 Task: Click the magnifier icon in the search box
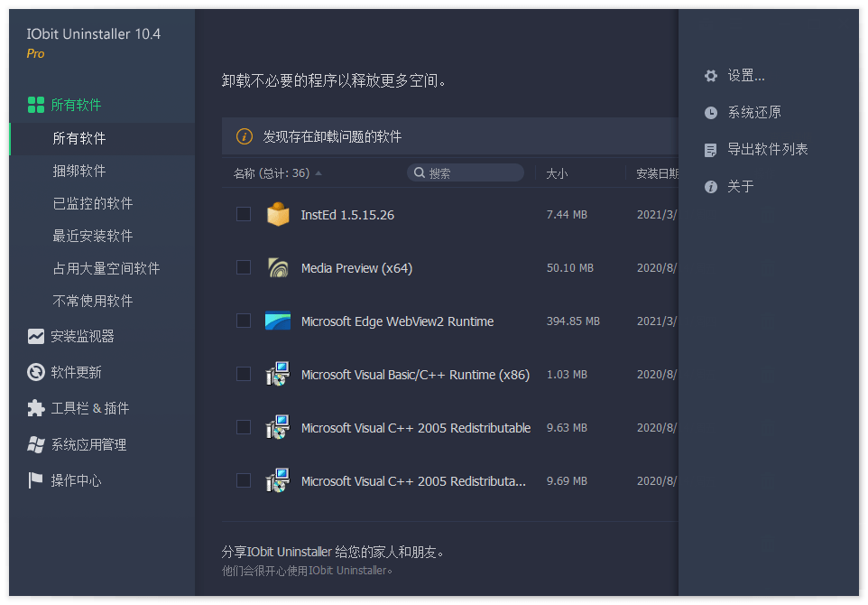tap(420, 172)
